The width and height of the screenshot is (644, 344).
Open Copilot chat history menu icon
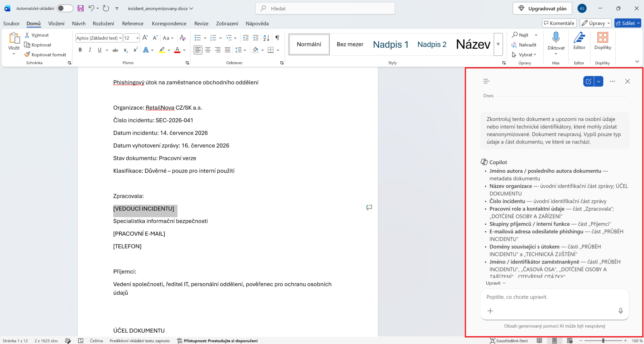[x=486, y=81]
